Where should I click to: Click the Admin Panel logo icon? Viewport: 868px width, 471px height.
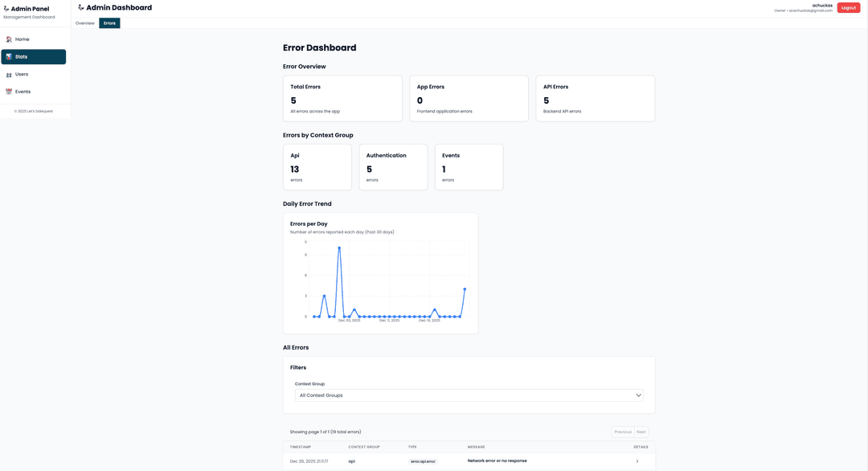click(6, 9)
